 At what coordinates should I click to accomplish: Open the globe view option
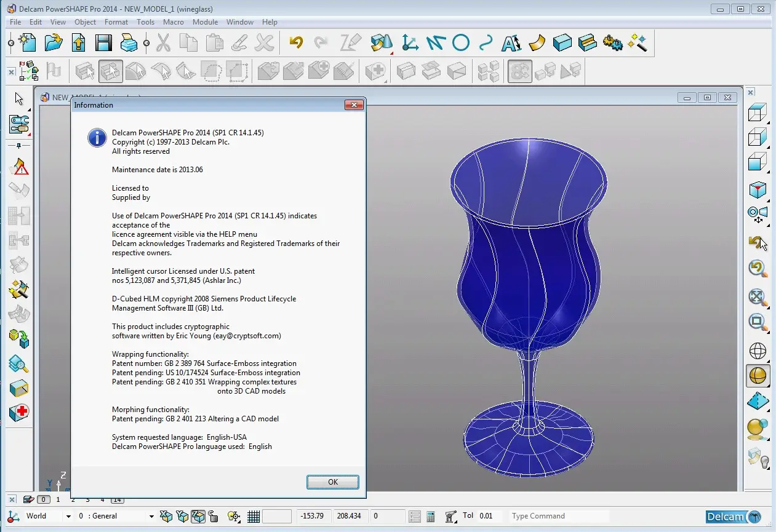(757, 351)
